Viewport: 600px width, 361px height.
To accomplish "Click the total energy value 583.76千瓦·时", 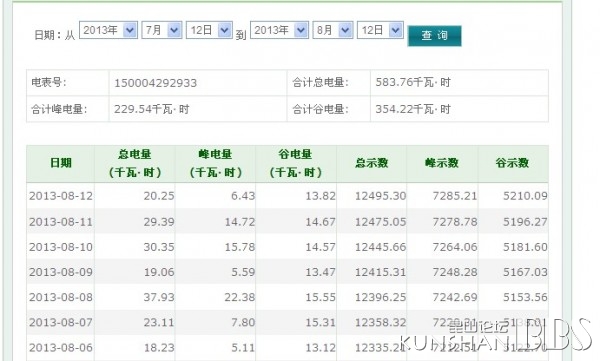I will point(413,82).
